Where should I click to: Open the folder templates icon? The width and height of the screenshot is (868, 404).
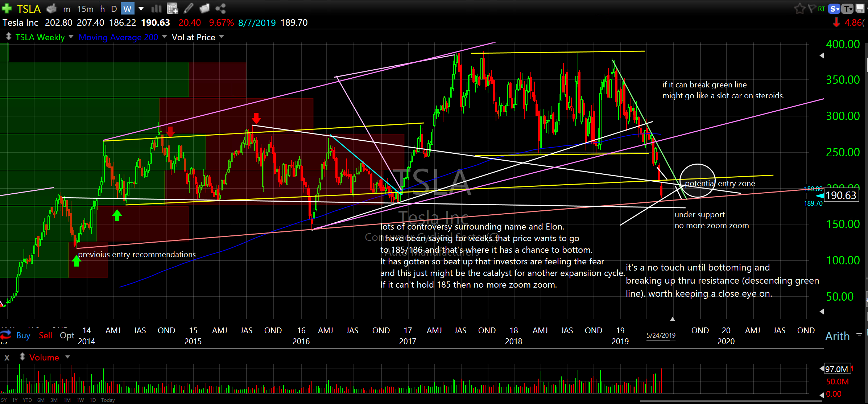point(204,8)
